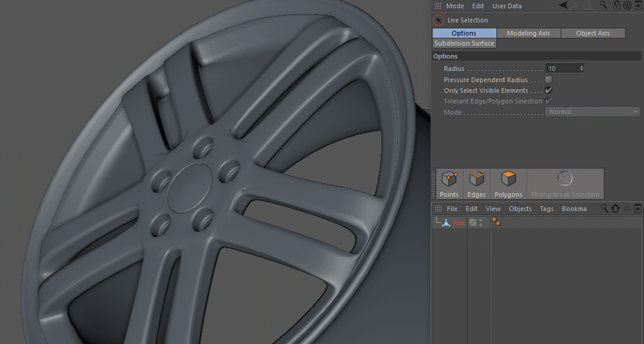Open the Object Axis tab

(x=593, y=33)
